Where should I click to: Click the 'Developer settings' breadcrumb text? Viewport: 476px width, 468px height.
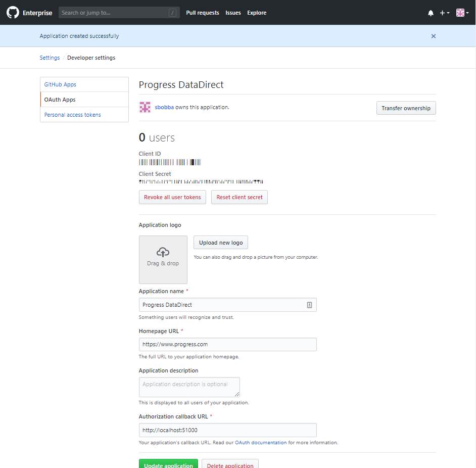tap(91, 58)
